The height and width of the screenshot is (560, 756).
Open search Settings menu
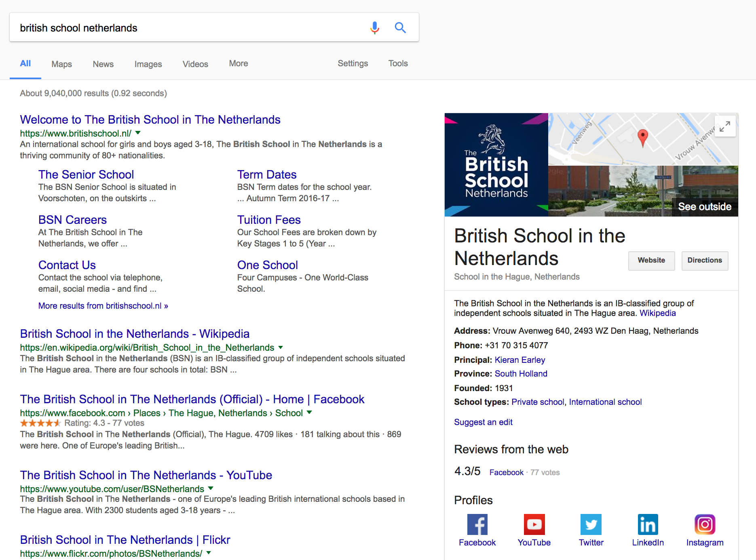[353, 63]
